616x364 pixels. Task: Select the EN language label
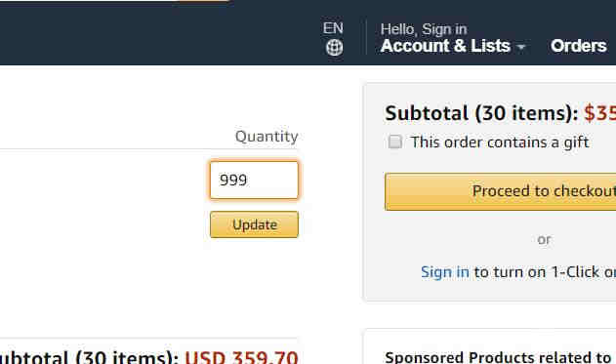pyautogui.click(x=333, y=28)
